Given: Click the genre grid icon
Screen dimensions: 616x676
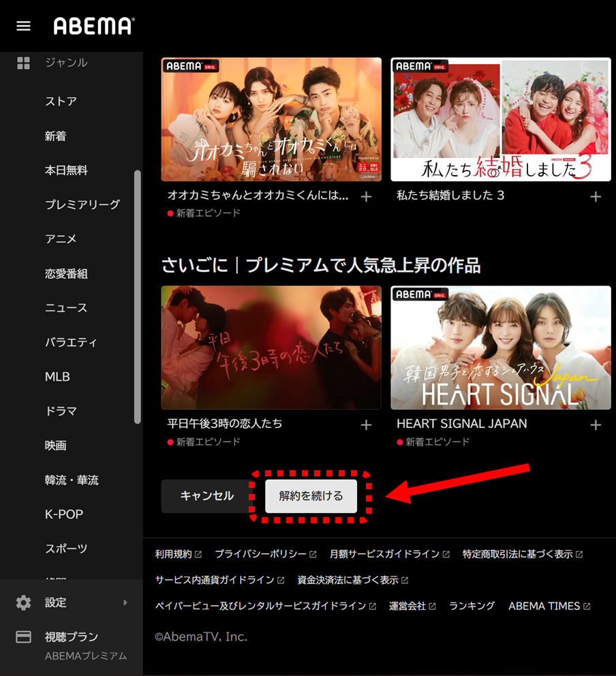Looking at the screenshot, I should (x=24, y=63).
